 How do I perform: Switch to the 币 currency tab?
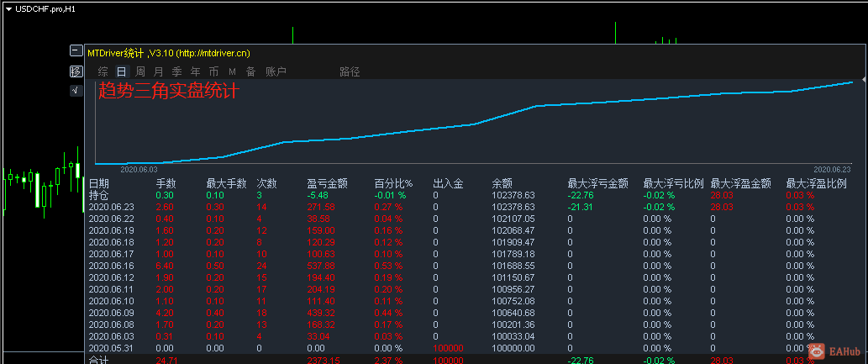coord(213,71)
